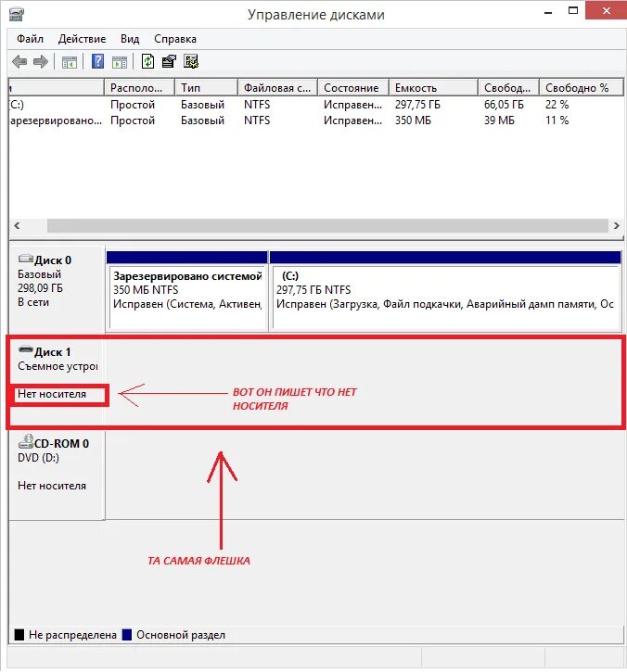The height and width of the screenshot is (672, 627).
Task: Click the Disk Management app icon in title bar
Action: [x=17, y=15]
